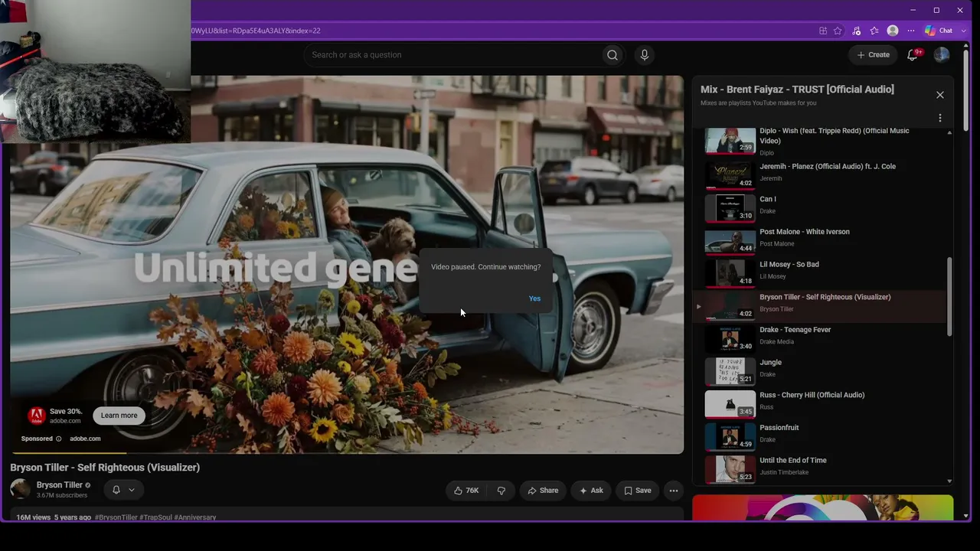Play Jeremih - Planez thumbnail in playlist

pyautogui.click(x=730, y=175)
